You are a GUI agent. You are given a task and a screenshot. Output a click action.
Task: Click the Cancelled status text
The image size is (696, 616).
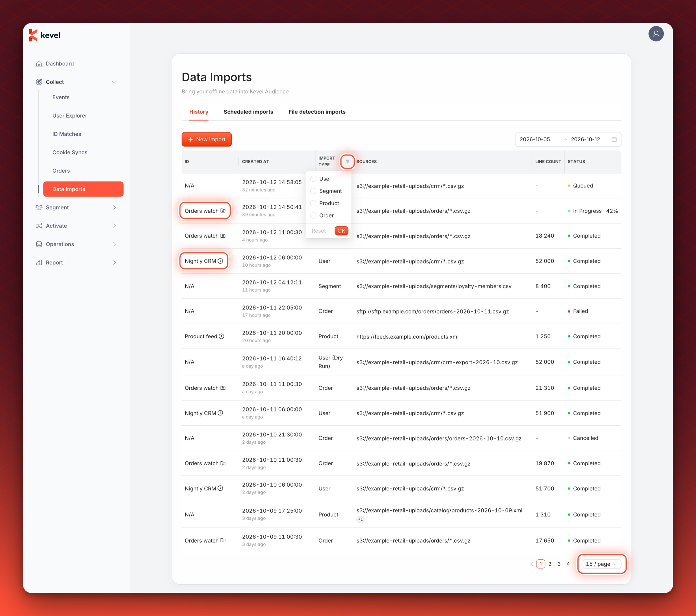click(x=585, y=438)
